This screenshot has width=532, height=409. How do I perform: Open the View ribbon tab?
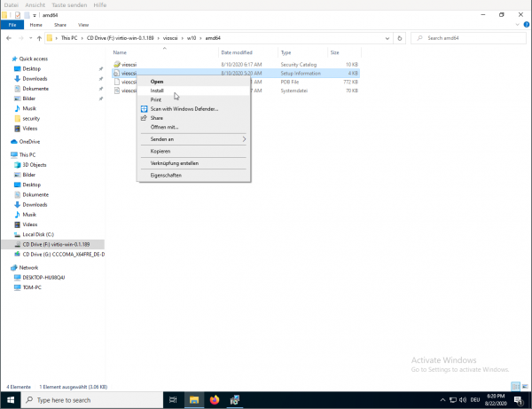83,25
